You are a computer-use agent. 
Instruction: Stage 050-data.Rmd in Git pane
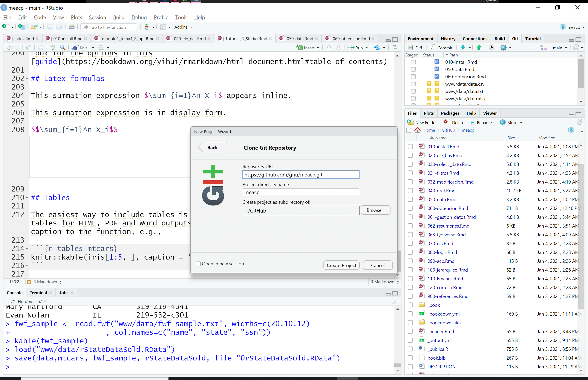click(413, 69)
